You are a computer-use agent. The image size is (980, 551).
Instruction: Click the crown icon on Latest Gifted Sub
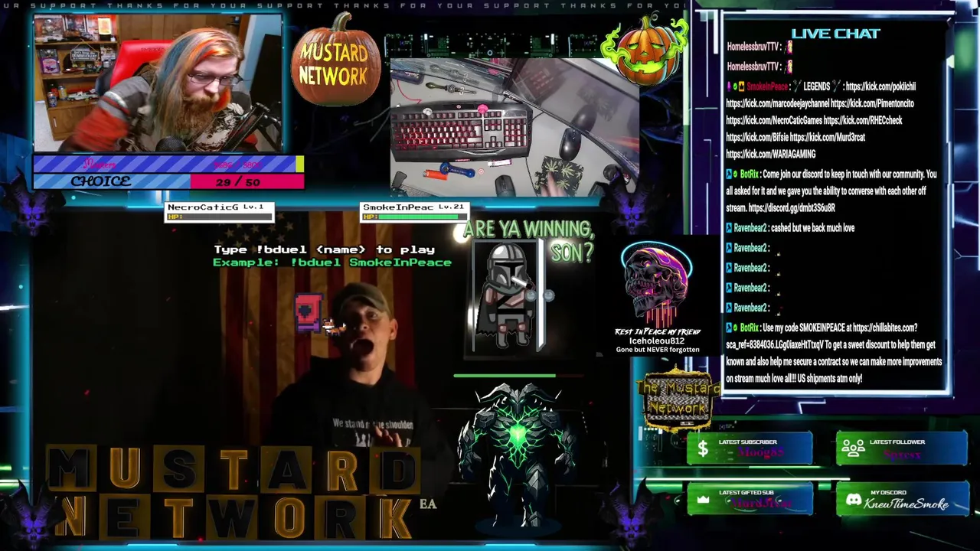click(703, 500)
